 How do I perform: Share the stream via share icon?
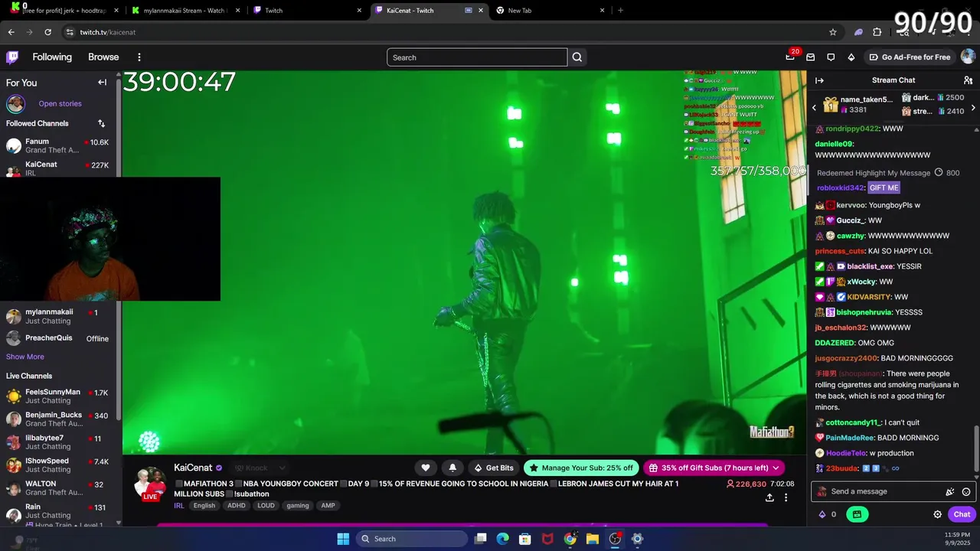point(769,497)
